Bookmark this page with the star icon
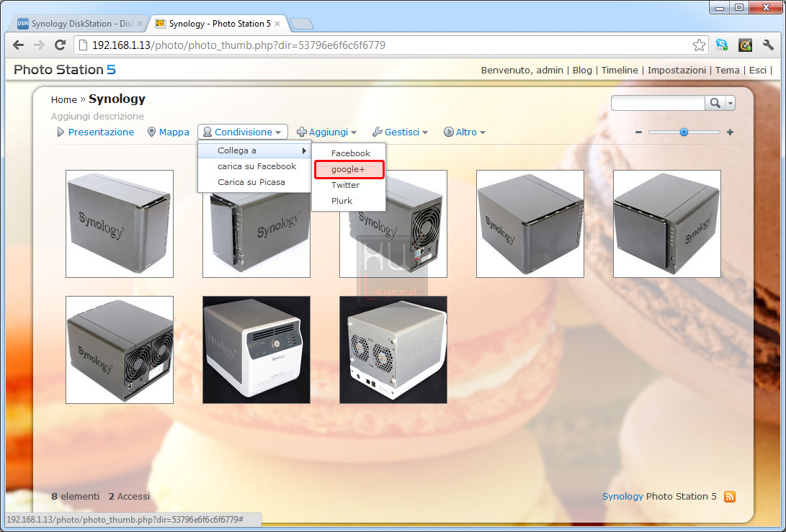Image resolution: width=786 pixels, height=532 pixels. point(699,45)
